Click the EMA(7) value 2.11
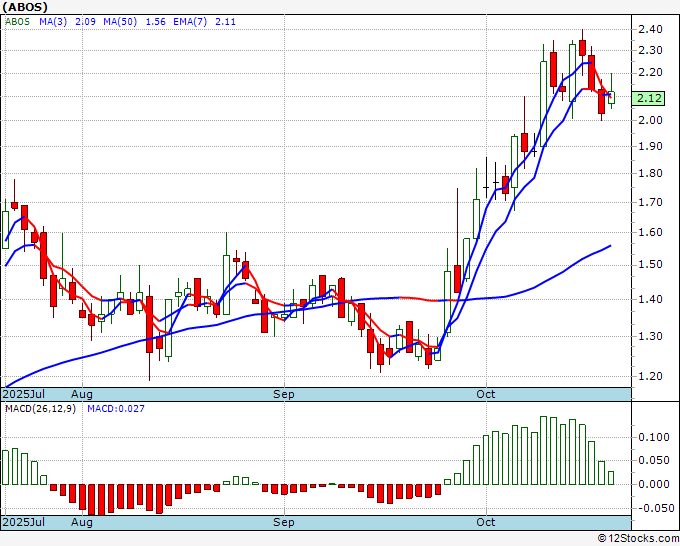The image size is (680, 546). [226, 22]
